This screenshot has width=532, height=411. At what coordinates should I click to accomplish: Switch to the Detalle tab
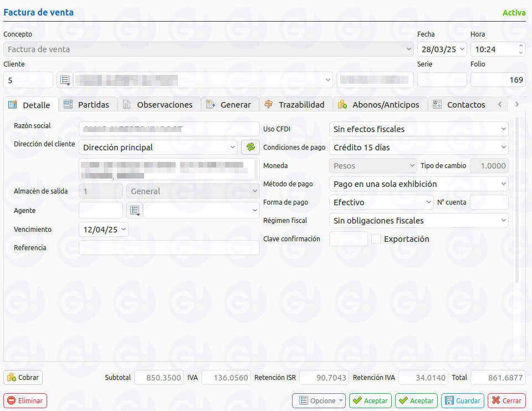point(31,105)
